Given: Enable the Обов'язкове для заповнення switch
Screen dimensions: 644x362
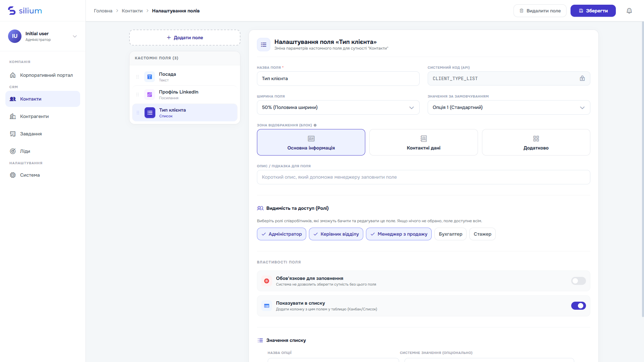Looking at the screenshot, I should [579, 281].
